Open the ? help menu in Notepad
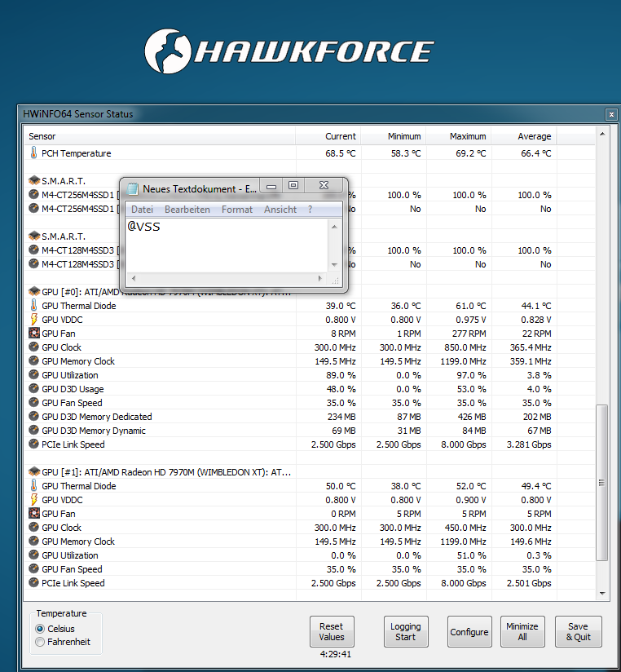The height and width of the screenshot is (672, 621). (x=310, y=210)
